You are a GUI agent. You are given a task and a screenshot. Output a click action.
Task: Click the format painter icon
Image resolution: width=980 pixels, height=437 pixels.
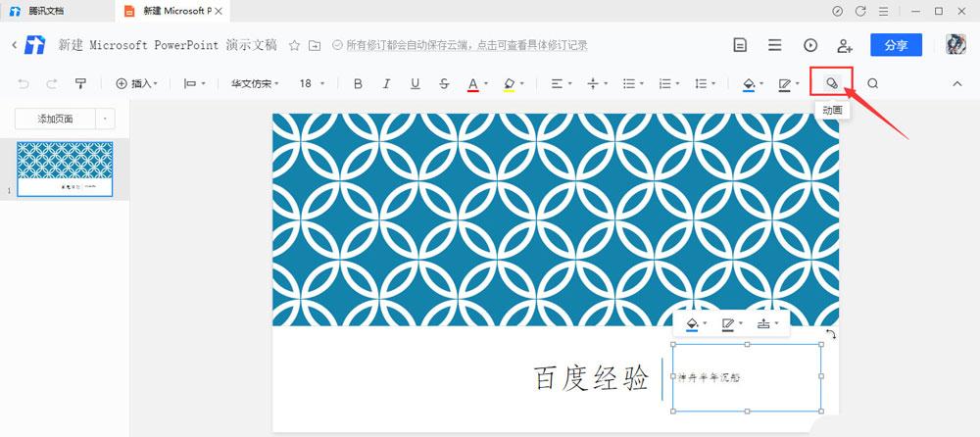(x=80, y=84)
